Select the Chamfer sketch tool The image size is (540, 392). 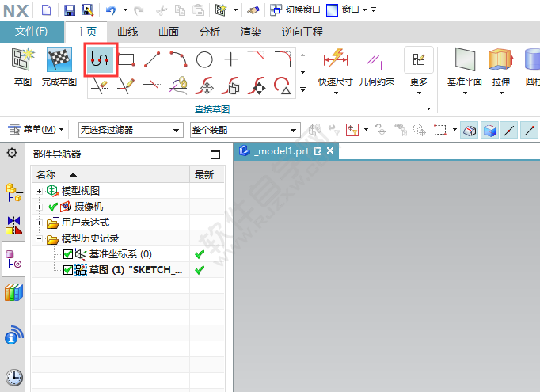point(257,59)
